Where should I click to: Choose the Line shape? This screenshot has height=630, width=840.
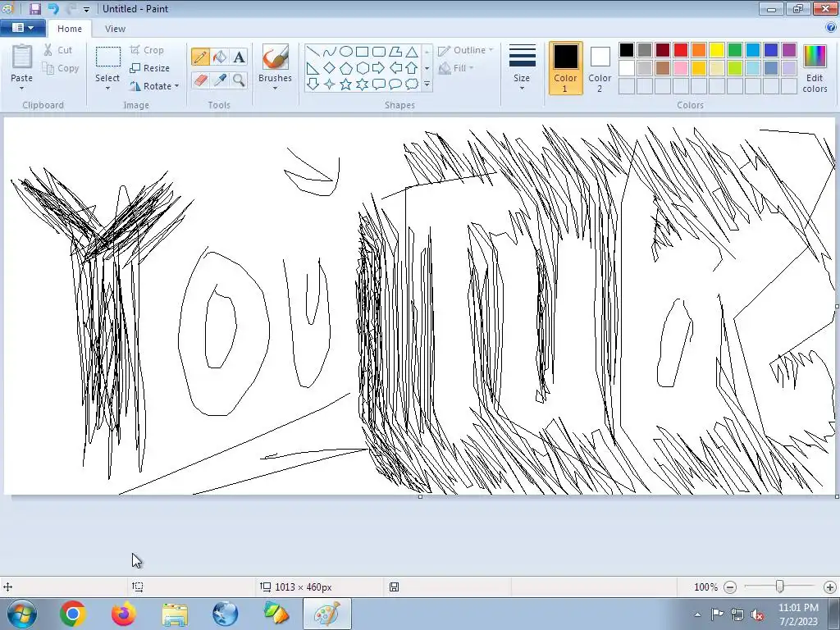[313, 52]
